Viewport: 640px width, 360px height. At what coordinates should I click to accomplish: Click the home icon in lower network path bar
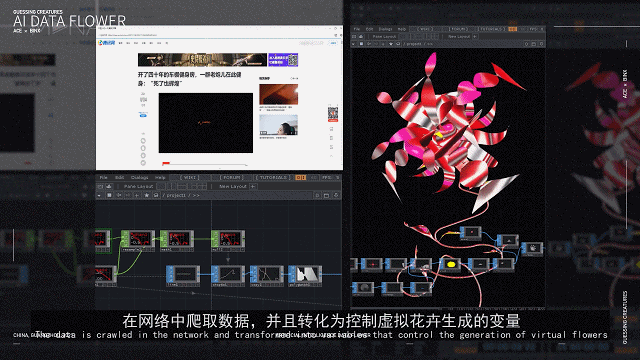(x=156, y=196)
